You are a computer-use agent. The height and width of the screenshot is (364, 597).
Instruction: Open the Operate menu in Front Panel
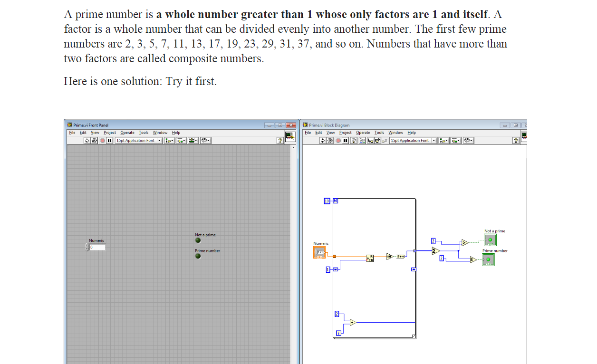tap(127, 133)
